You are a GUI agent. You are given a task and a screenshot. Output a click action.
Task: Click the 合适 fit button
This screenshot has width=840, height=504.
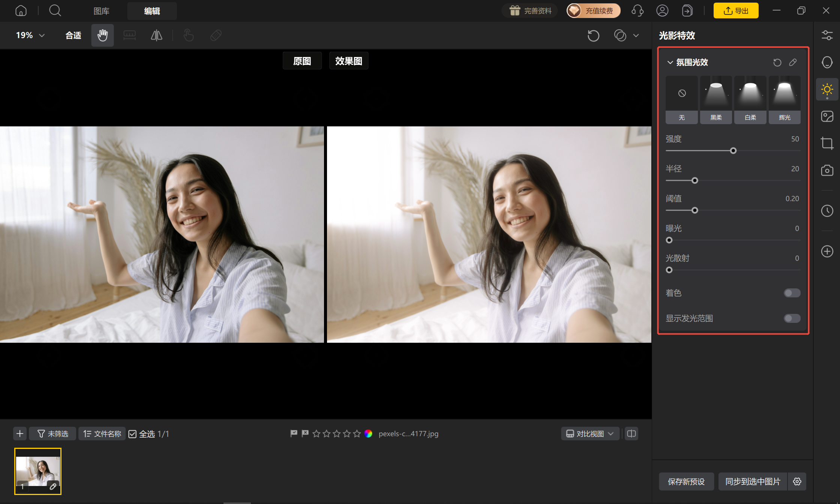(73, 35)
